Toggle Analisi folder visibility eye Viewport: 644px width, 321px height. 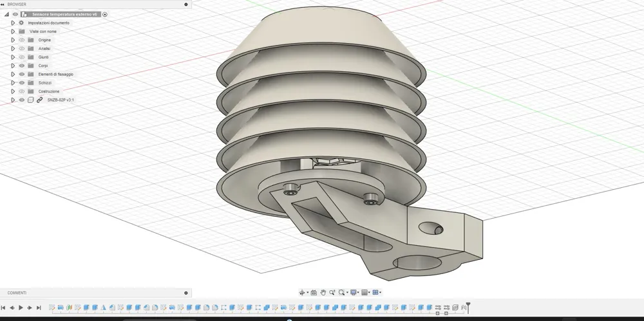[x=22, y=48]
